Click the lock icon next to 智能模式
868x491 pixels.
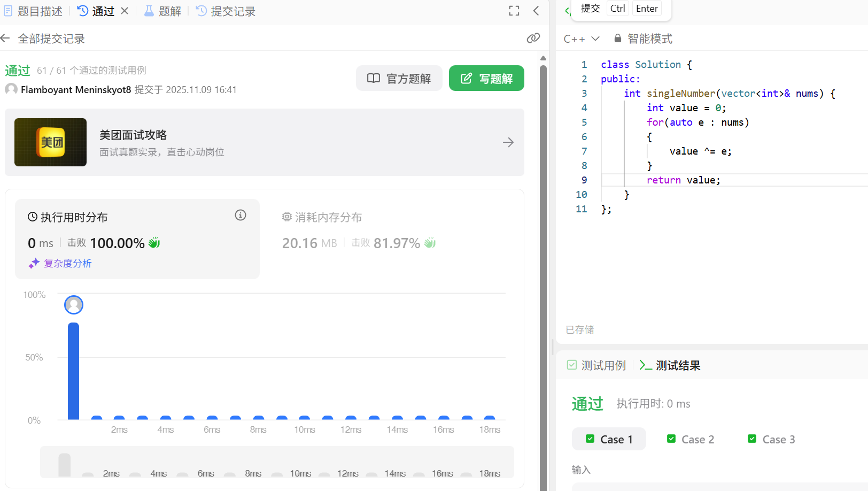pos(617,38)
